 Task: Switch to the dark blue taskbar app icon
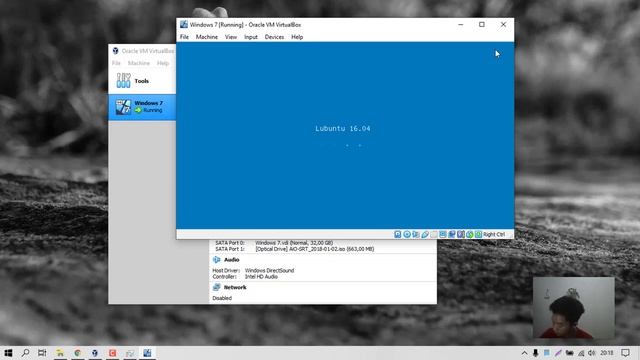click(x=95, y=353)
